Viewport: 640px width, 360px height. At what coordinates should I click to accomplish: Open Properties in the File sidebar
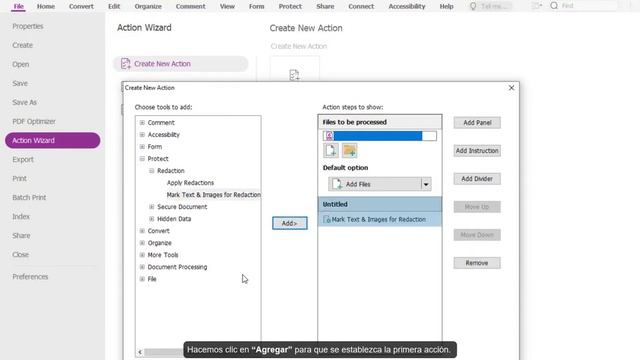[x=28, y=26]
